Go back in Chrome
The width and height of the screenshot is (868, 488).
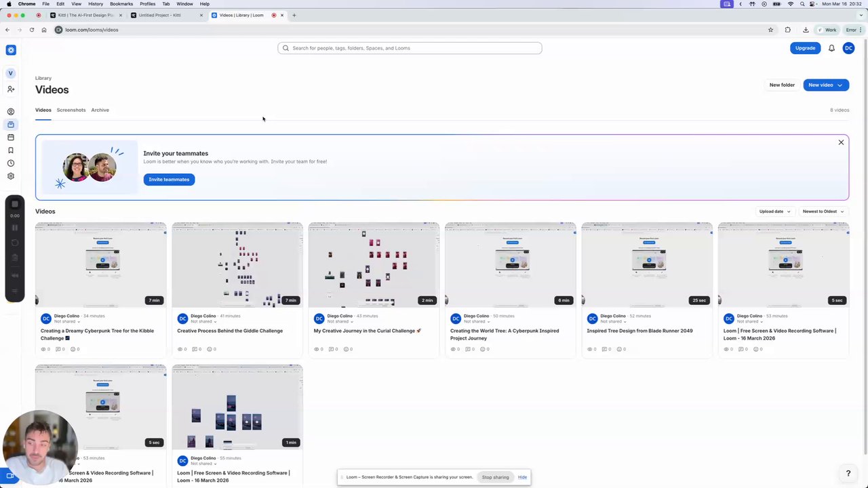pyautogui.click(x=7, y=30)
